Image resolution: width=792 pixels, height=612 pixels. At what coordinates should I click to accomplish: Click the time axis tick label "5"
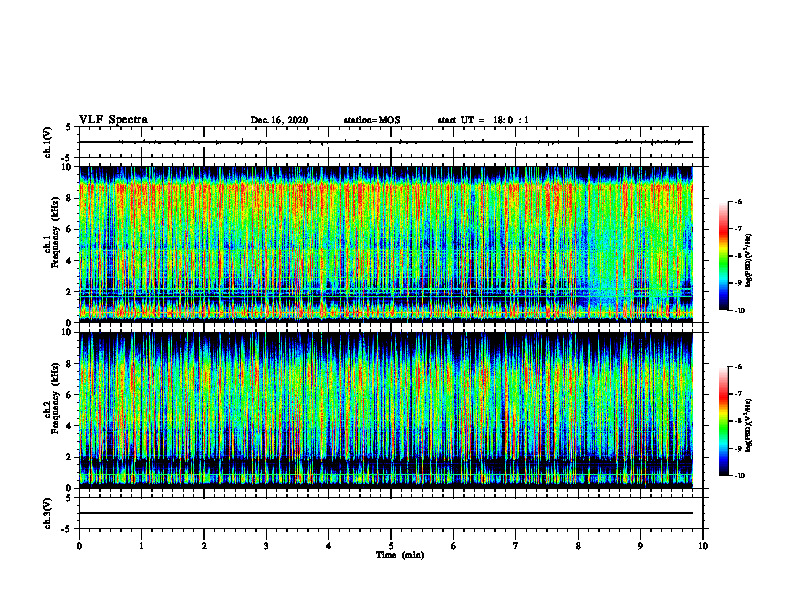point(391,546)
